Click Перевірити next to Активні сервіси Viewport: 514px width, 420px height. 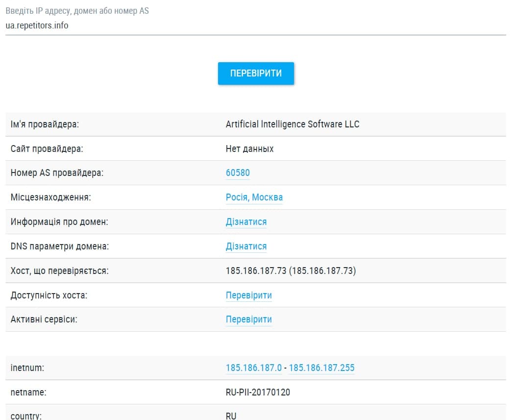click(x=248, y=320)
